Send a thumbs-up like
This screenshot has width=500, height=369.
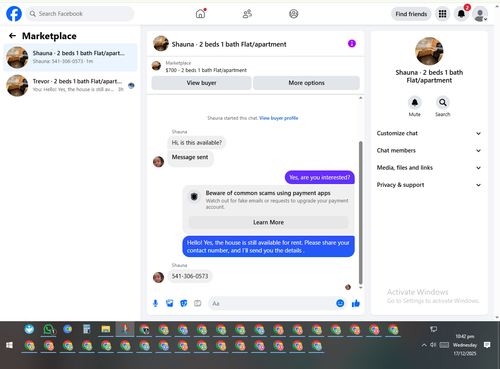point(356,303)
